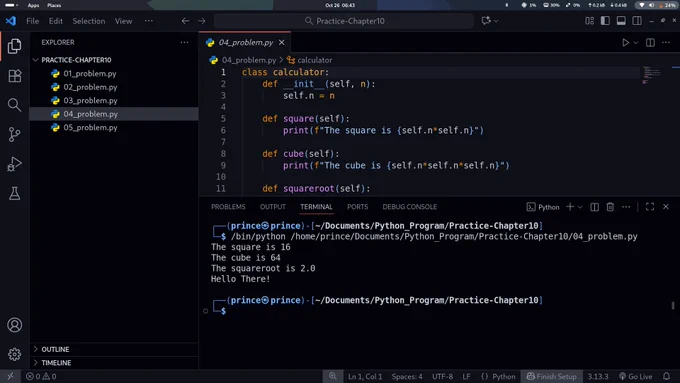Viewport: 680px width, 383px height.
Task: Open editor More Actions menu
Action: 666,43
